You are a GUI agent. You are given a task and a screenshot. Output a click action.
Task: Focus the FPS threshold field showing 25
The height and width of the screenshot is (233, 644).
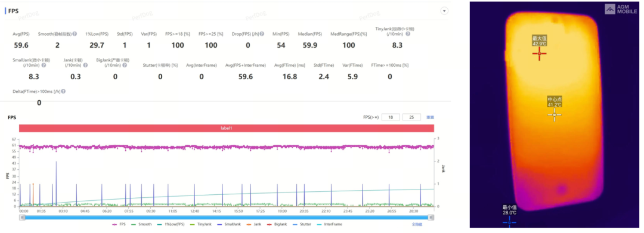411,117
